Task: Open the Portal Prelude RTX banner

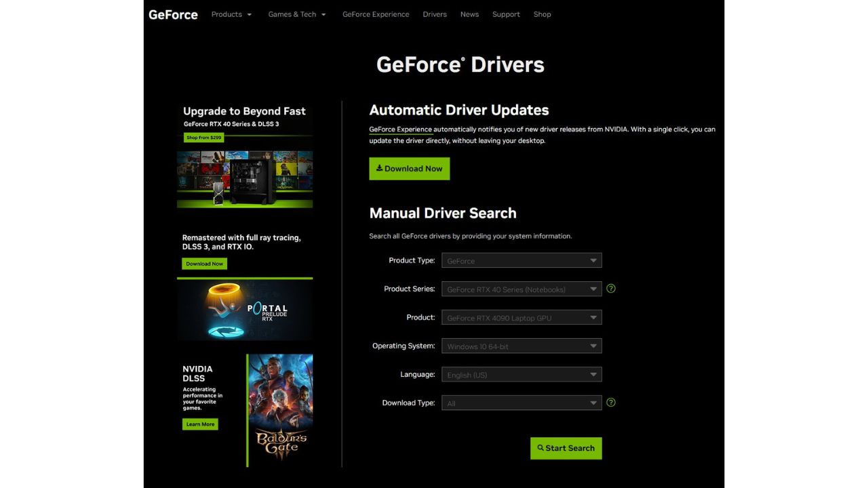Action: click(x=245, y=310)
